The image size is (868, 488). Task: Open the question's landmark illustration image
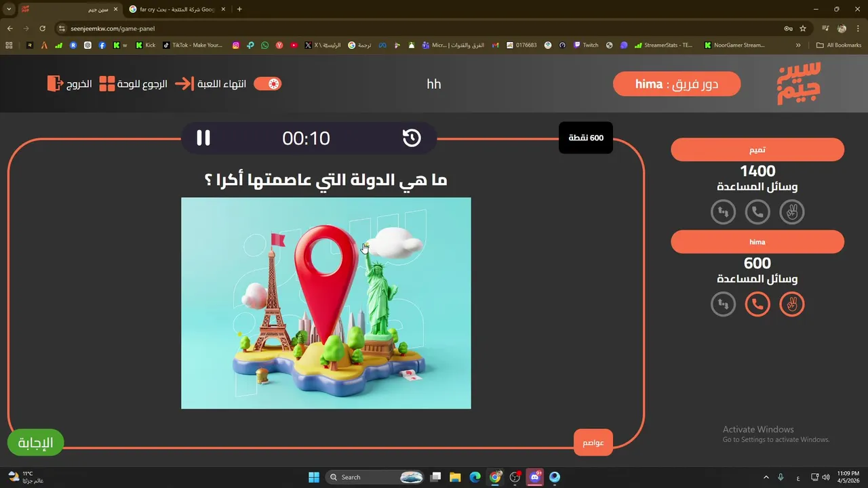click(326, 303)
